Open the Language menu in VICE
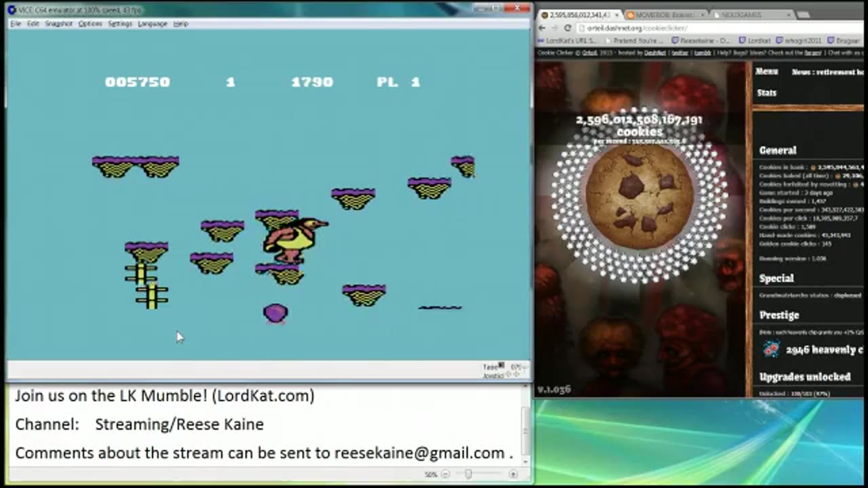 coord(153,24)
